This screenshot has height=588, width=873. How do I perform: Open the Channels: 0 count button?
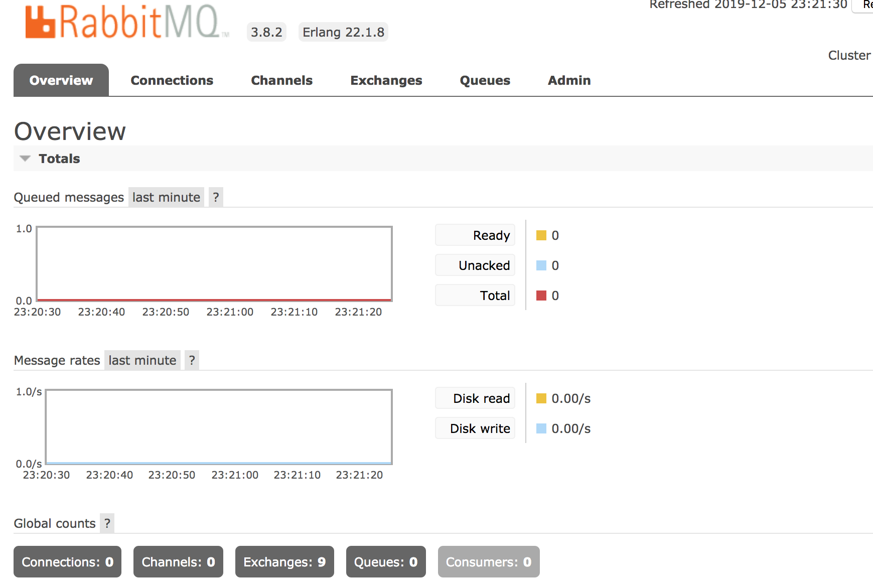[x=178, y=562]
